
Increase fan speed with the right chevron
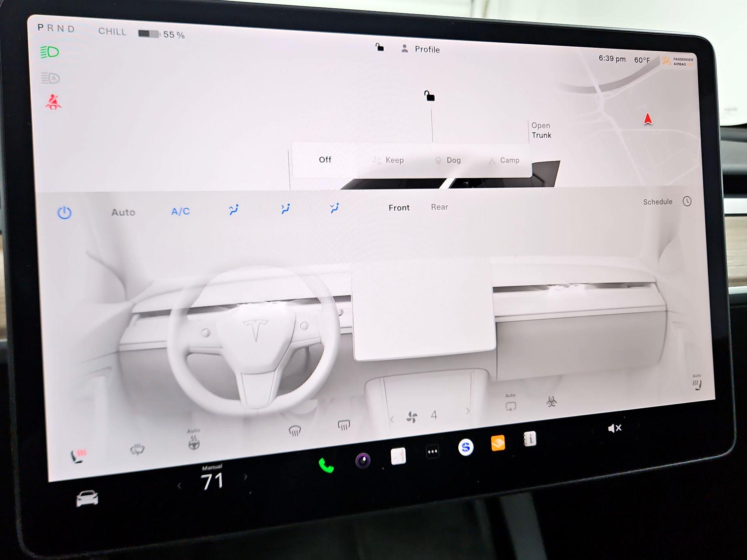(467, 410)
